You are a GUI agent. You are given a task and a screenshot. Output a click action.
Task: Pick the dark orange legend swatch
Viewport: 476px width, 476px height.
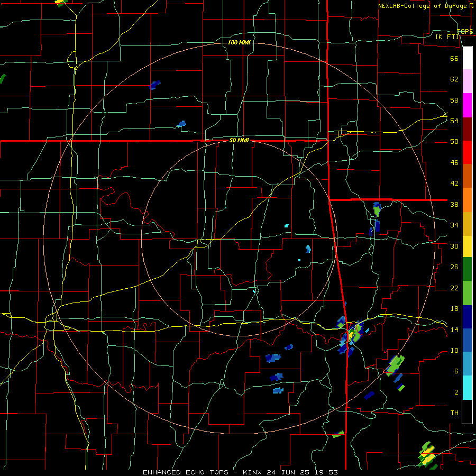pos(467,176)
